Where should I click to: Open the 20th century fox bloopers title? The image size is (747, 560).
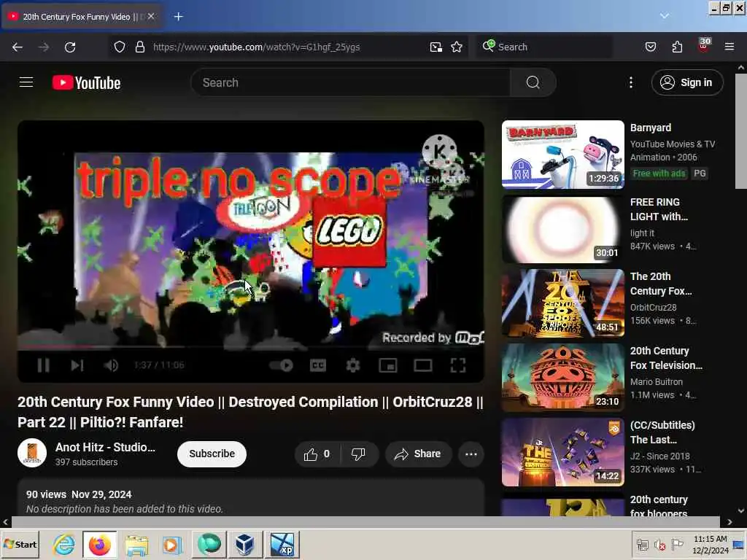pyautogui.click(x=659, y=506)
